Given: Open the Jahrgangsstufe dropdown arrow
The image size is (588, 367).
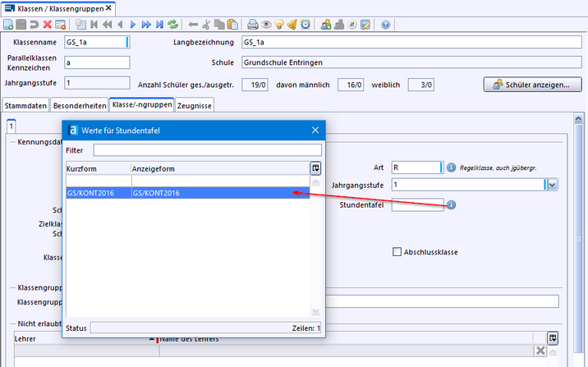Looking at the screenshot, I should pyautogui.click(x=553, y=186).
